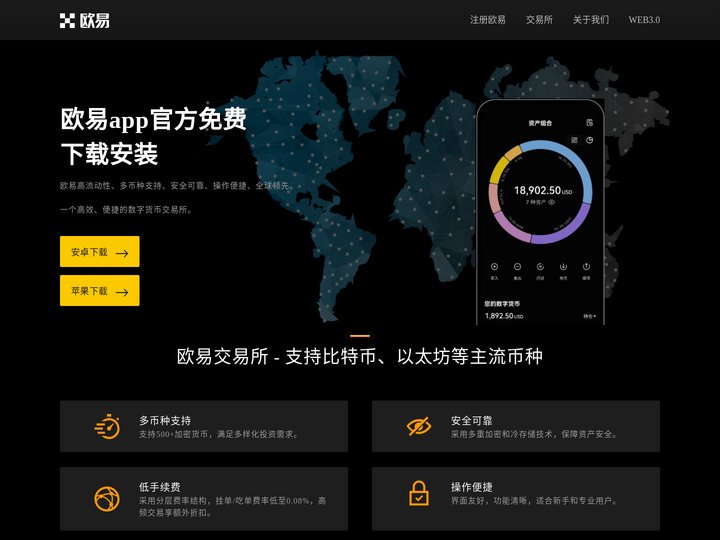This screenshot has height=540, width=720.
Task: Click the text 支持500+加密货币
Action: pyautogui.click(x=174, y=434)
